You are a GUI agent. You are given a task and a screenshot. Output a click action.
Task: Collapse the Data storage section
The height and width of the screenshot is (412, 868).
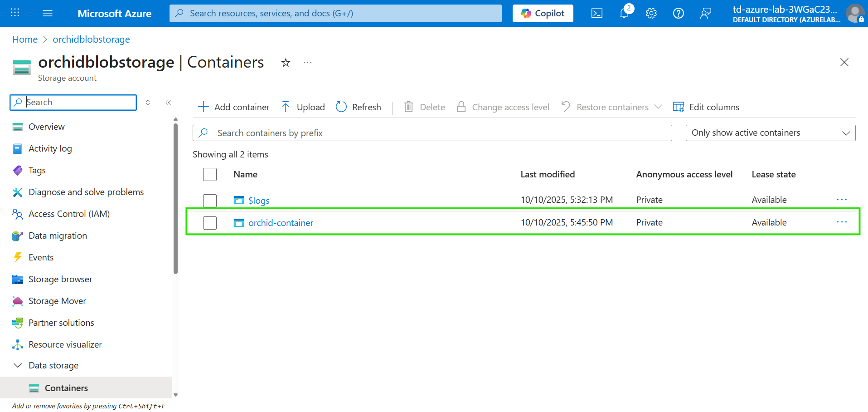(x=18, y=365)
